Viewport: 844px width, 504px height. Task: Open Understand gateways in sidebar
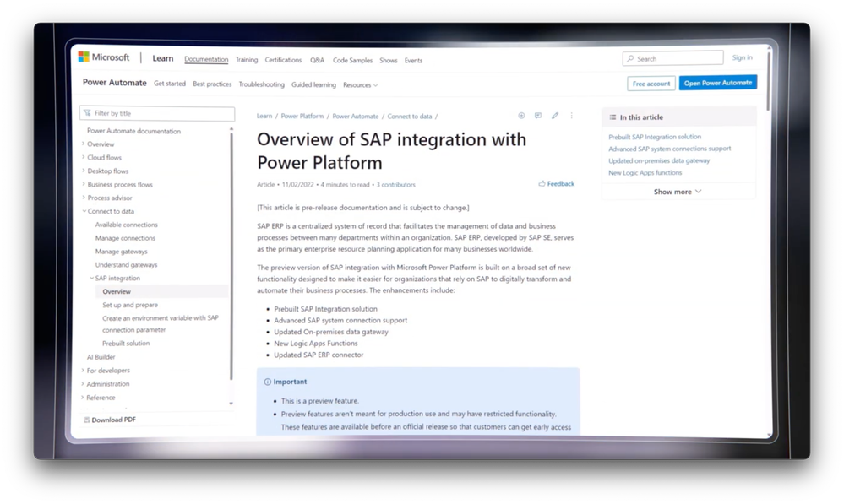127,264
